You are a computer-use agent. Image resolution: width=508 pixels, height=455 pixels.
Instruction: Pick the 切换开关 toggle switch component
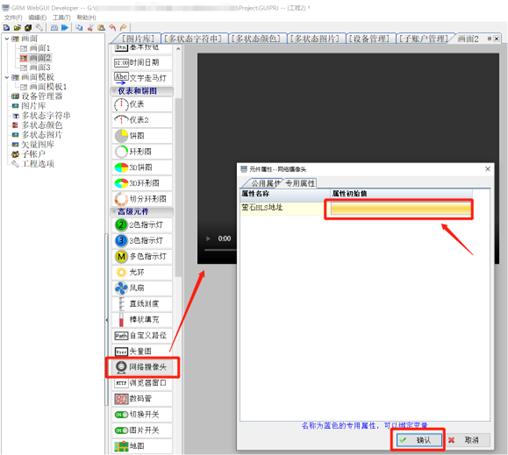[x=142, y=414]
